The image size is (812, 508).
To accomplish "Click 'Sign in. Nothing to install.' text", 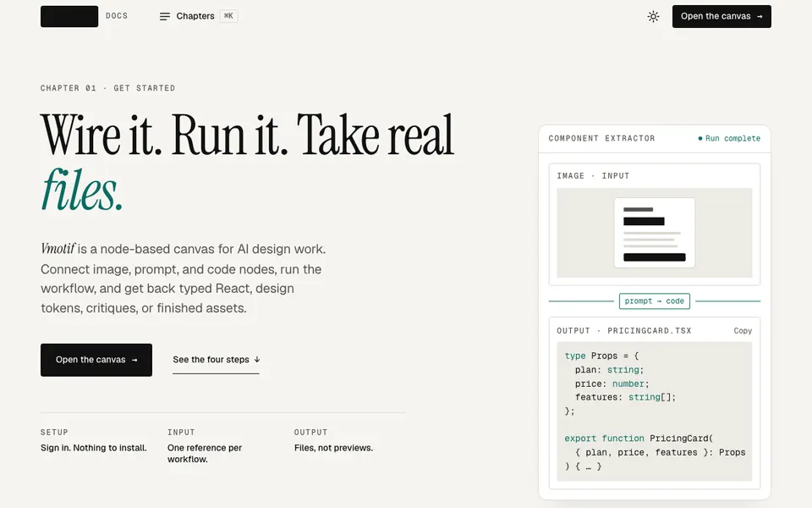I will tap(94, 448).
